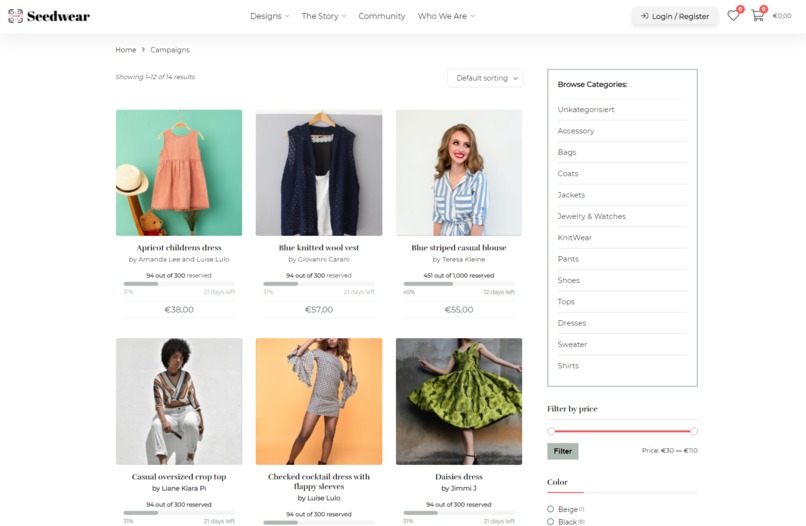806x526 pixels.
Task: Click the Blue striped casual blouse title
Action: (x=459, y=247)
